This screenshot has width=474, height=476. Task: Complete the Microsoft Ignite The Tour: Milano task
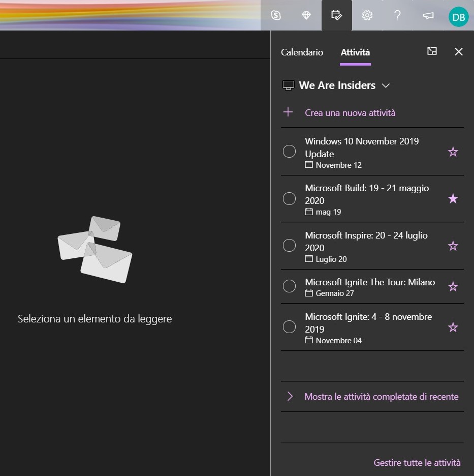pos(289,286)
